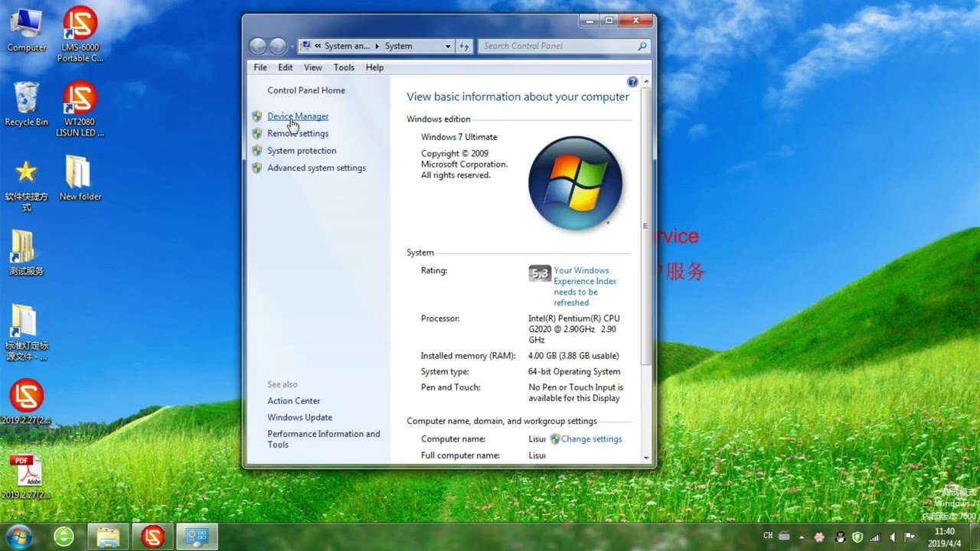Expand the double-chevron at address bar start
980x551 pixels.
pos(317,46)
